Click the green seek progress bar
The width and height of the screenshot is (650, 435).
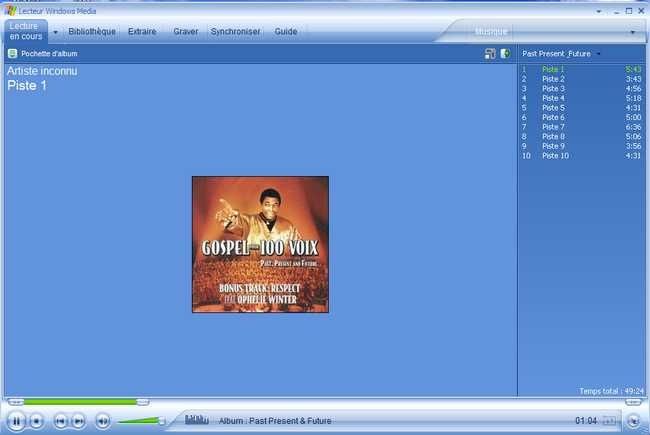[80, 402]
